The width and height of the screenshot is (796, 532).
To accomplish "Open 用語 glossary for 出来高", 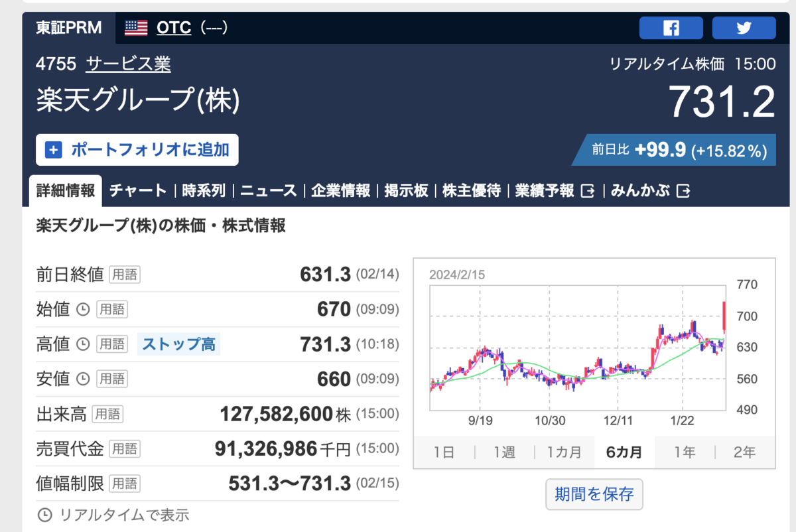I will pos(107,415).
